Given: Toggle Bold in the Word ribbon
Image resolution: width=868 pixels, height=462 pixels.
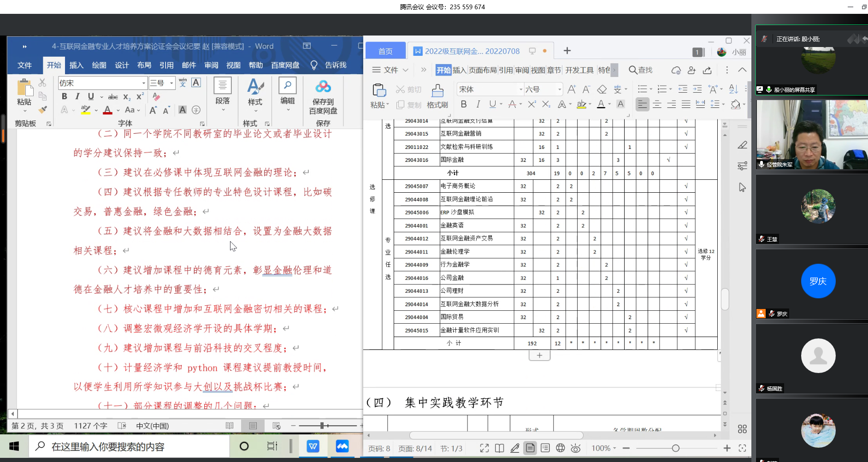Looking at the screenshot, I should tap(65, 96).
